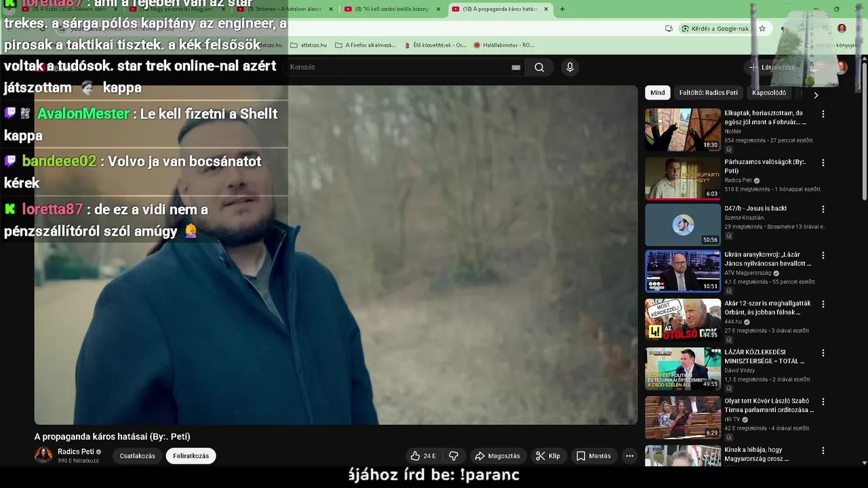Open the Elkaptak, beriasztottam video thumbnail

point(683,129)
